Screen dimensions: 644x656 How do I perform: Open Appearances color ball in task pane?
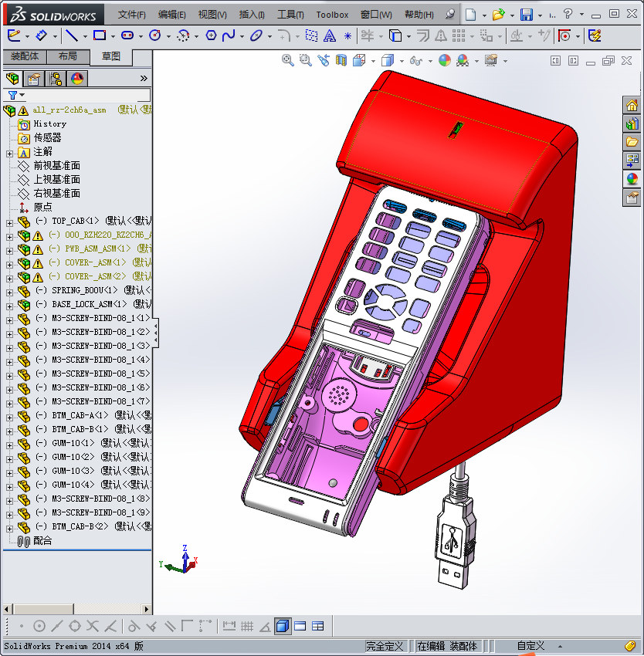(632, 179)
